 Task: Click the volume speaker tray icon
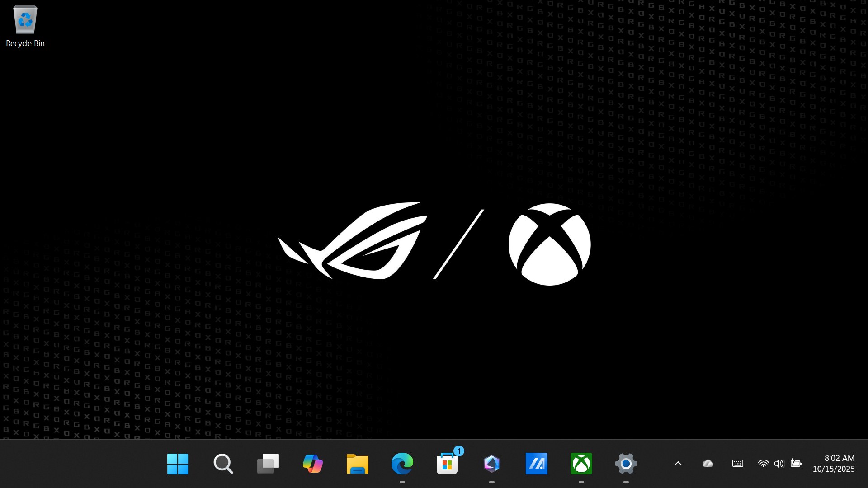779,464
